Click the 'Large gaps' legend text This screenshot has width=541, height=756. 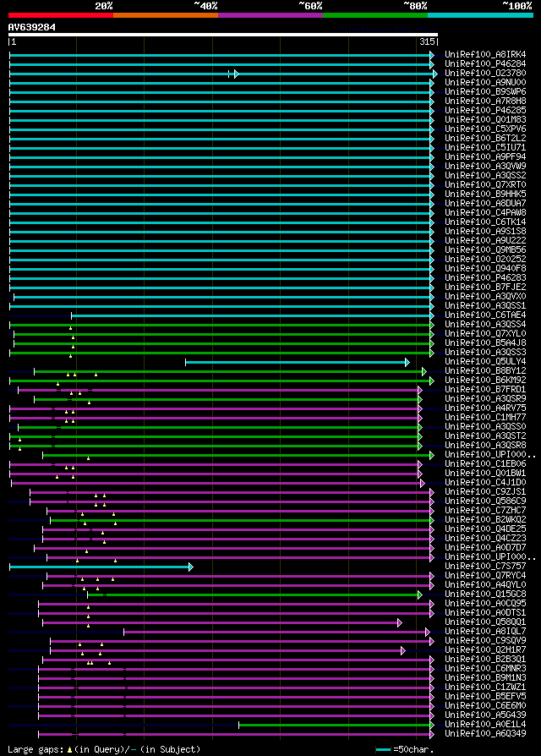coord(36,750)
